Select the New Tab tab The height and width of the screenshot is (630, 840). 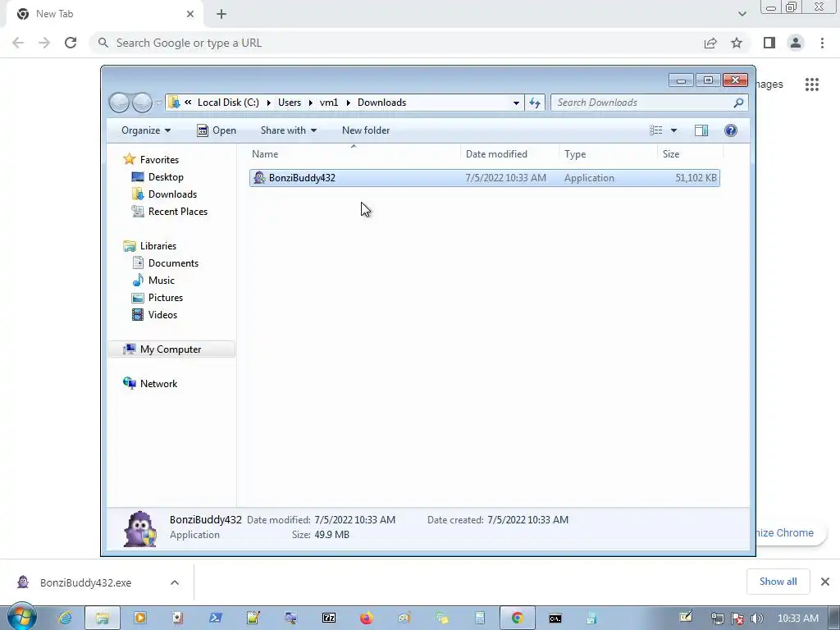coord(106,14)
